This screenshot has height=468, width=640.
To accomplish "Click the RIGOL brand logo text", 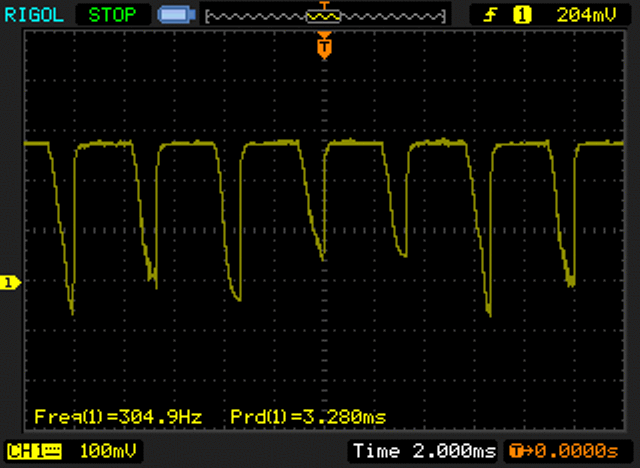I will point(34,16).
